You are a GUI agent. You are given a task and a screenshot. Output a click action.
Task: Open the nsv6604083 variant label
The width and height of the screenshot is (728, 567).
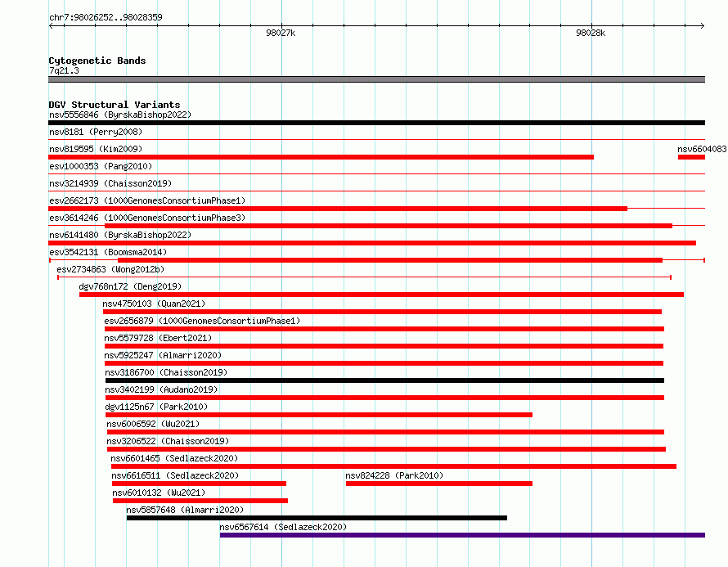[702, 149]
